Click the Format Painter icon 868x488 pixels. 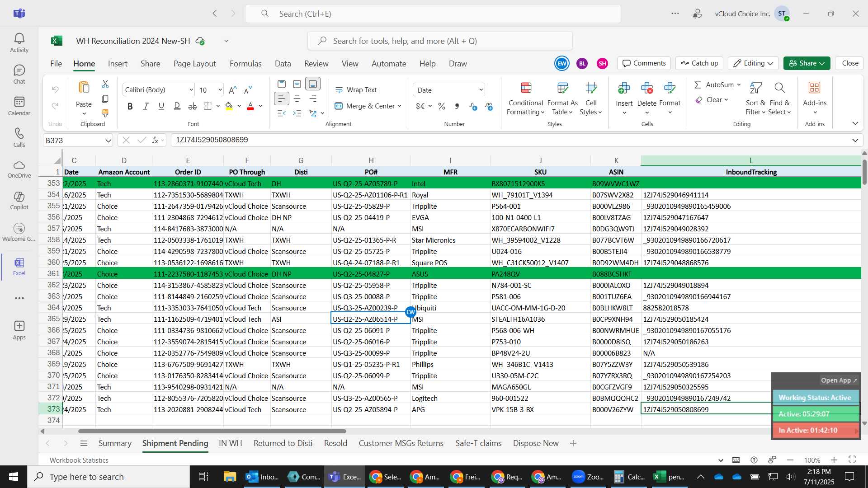(x=105, y=113)
